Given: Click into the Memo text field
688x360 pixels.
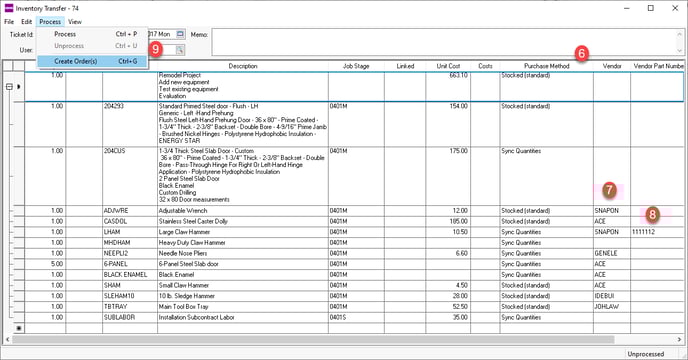Looking at the screenshot, I should pyautogui.click(x=444, y=43).
